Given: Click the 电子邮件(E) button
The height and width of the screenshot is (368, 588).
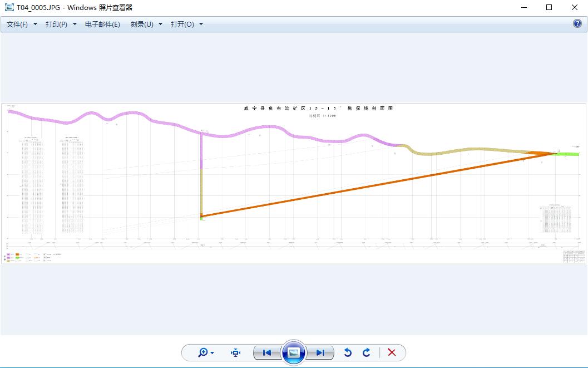Looking at the screenshot, I should pyautogui.click(x=102, y=24).
